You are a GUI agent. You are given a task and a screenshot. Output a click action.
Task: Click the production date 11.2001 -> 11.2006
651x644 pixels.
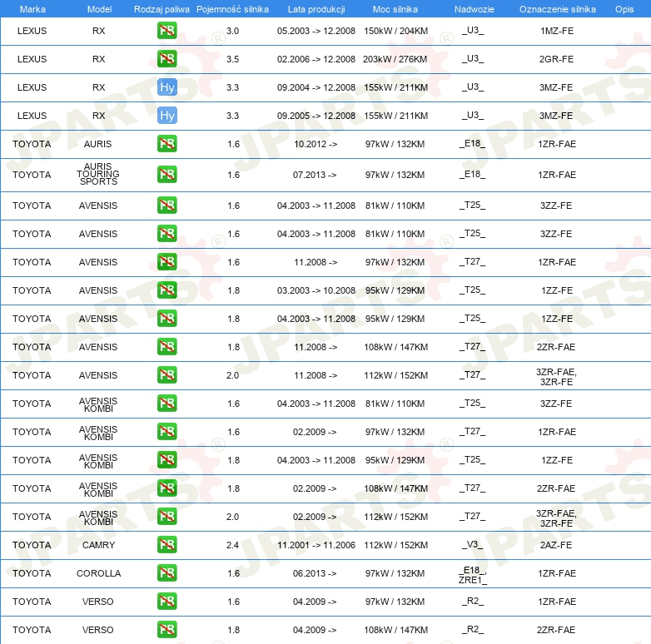click(316, 545)
